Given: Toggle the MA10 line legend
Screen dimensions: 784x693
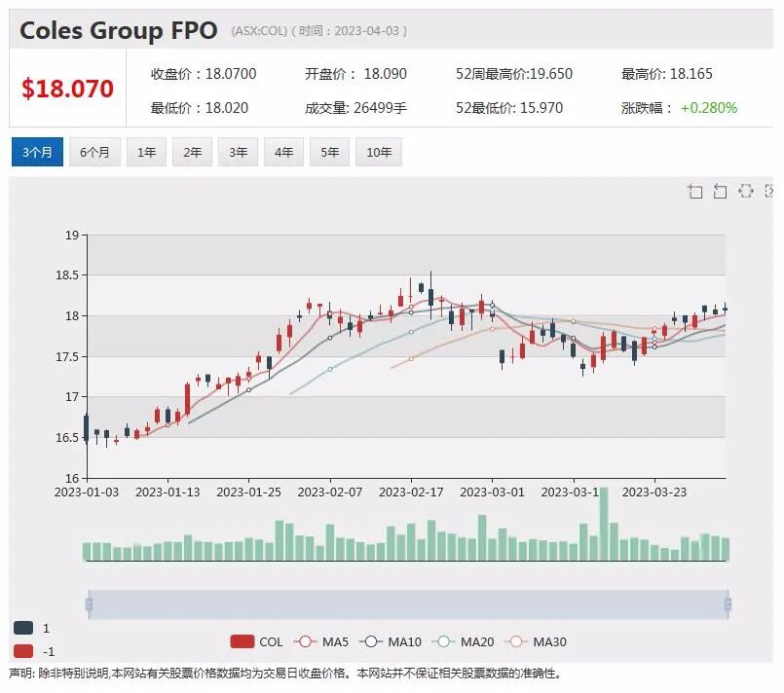Looking at the screenshot, I should [x=391, y=642].
